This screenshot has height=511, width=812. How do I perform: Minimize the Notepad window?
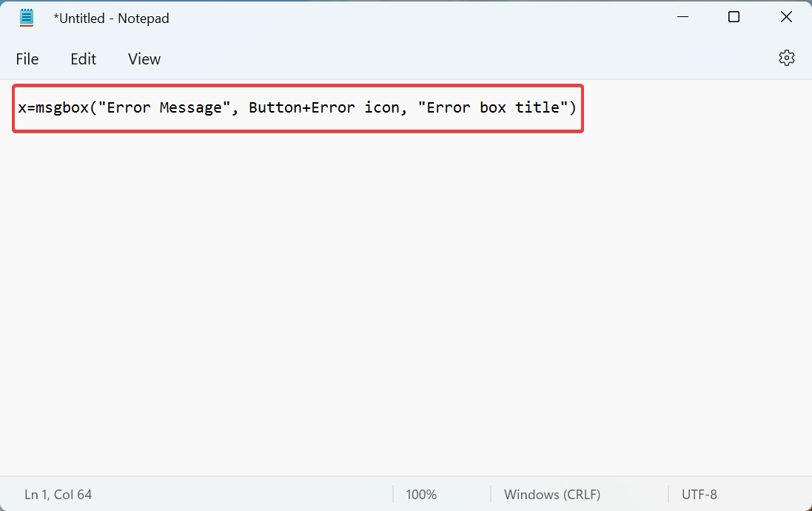click(x=682, y=16)
